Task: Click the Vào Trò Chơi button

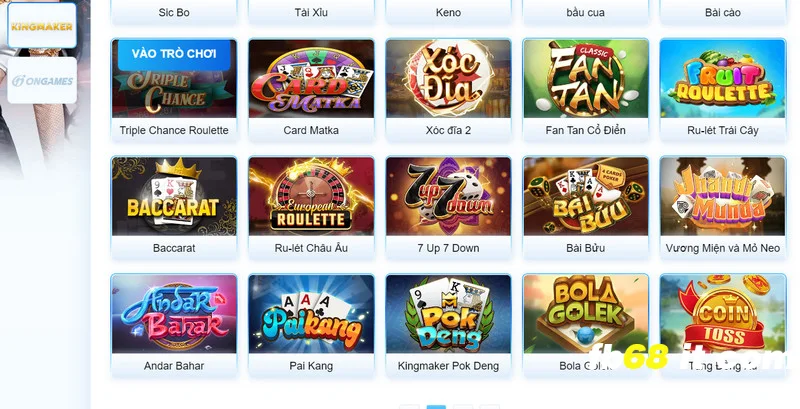Action: [x=174, y=54]
